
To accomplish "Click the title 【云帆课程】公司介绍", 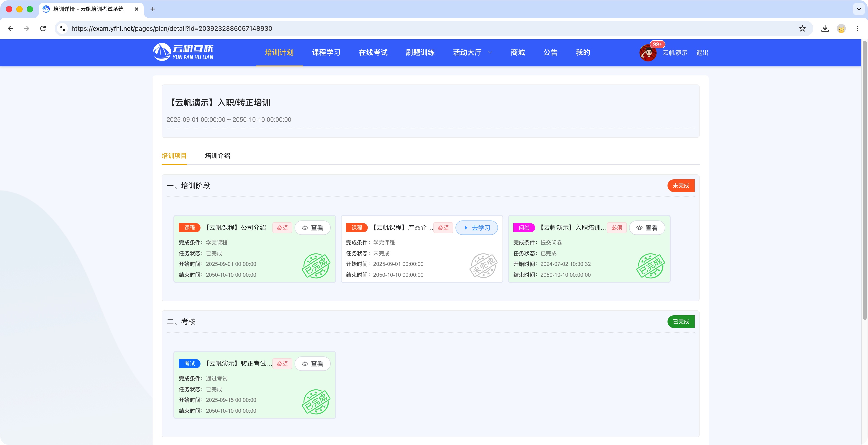I will pyautogui.click(x=235, y=228).
